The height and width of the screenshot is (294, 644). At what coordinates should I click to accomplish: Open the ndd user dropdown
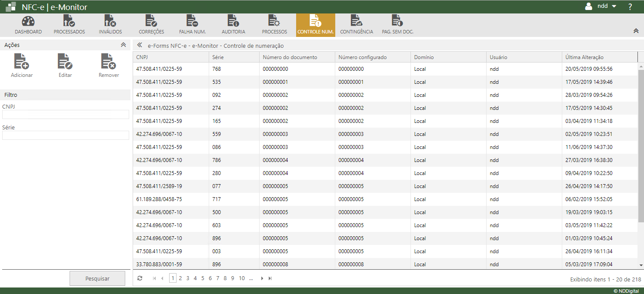pyautogui.click(x=602, y=7)
